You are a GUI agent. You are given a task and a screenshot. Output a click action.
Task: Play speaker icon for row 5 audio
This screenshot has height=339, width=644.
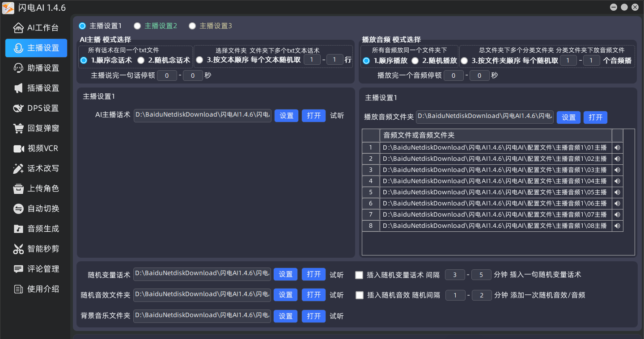[617, 192]
